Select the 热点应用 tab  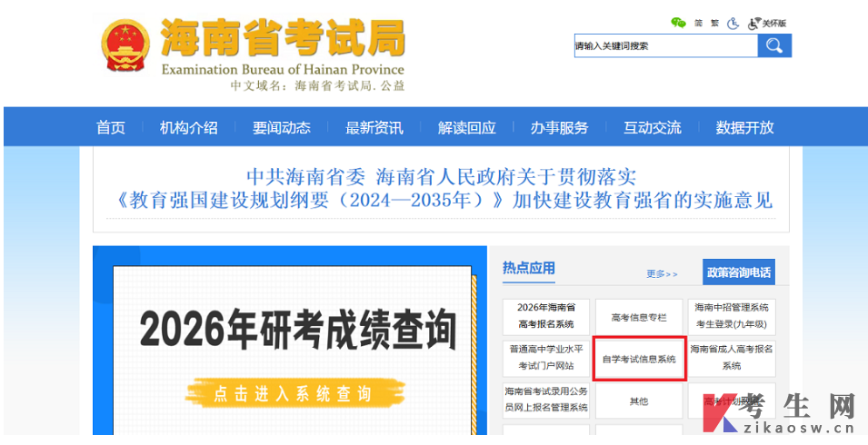click(529, 269)
